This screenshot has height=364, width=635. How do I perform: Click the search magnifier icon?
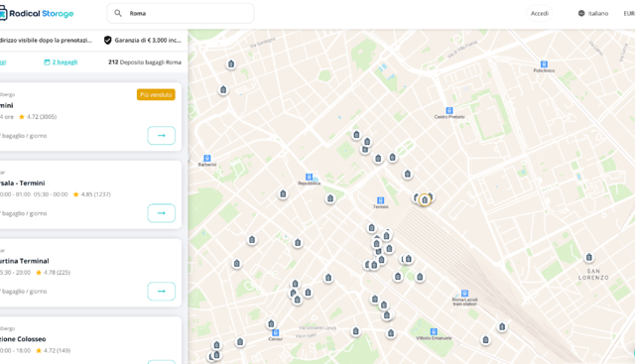(118, 13)
